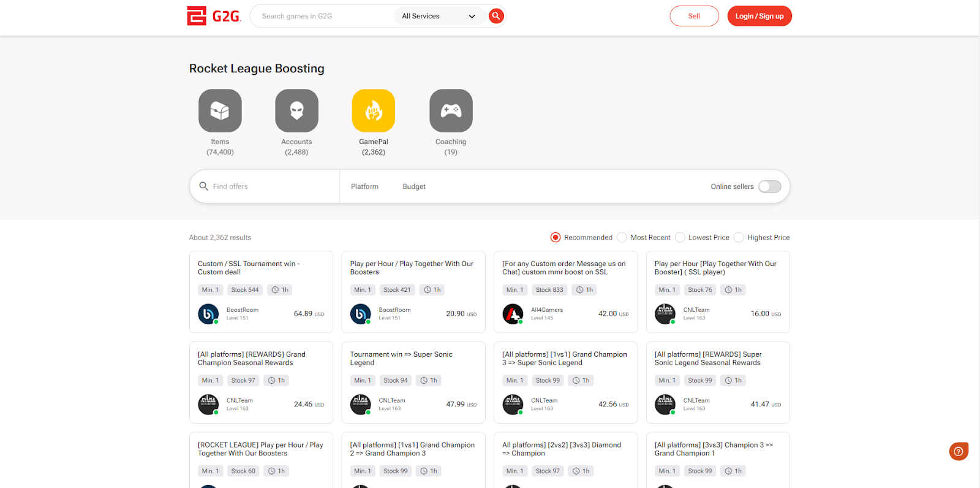Image resolution: width=980 pixels, height=488 pixels.
Task: Click Login / Sign up button
Action: [759, 16]
